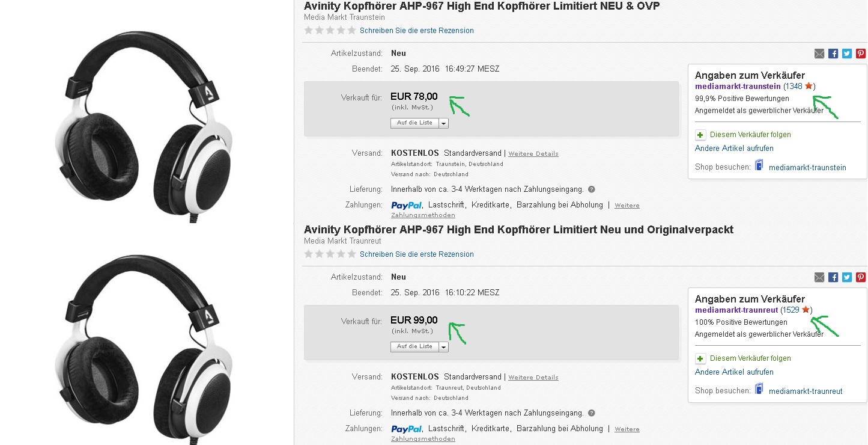Pin the Traunreut listing on Pinterest
Image resolution: width=868 pixels, height=445 pixels.
tap(861, 277)
